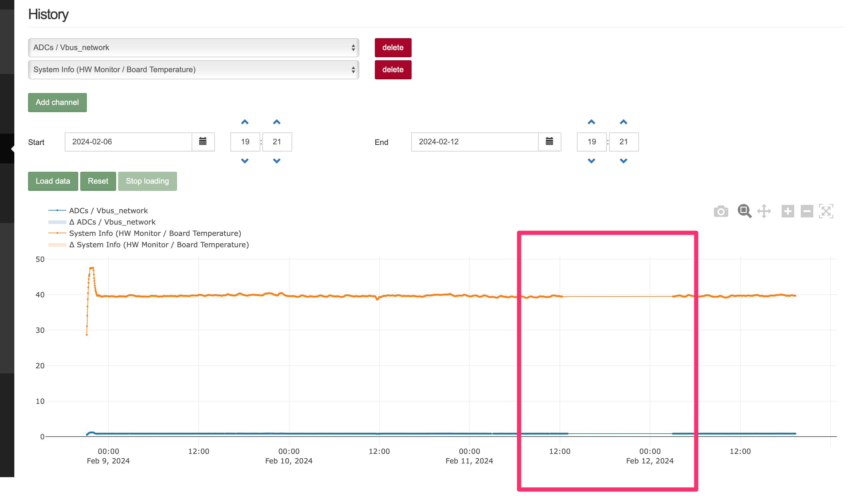
Task: Click the Autoscale plot icon
Action: coord(826,211)
